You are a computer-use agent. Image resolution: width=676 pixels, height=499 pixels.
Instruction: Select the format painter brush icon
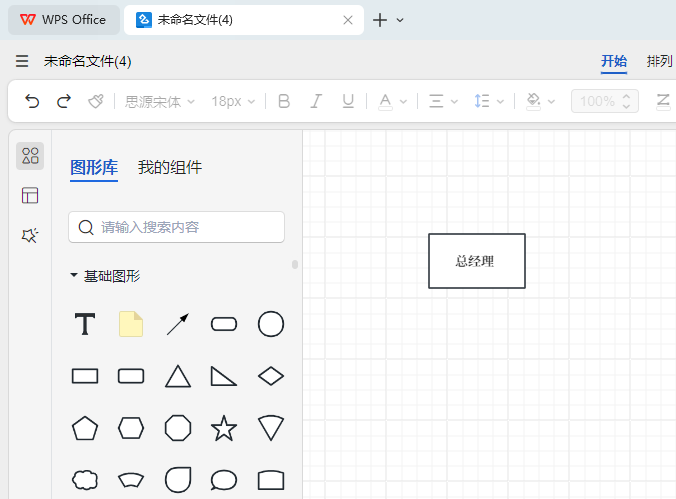point(96,101)
